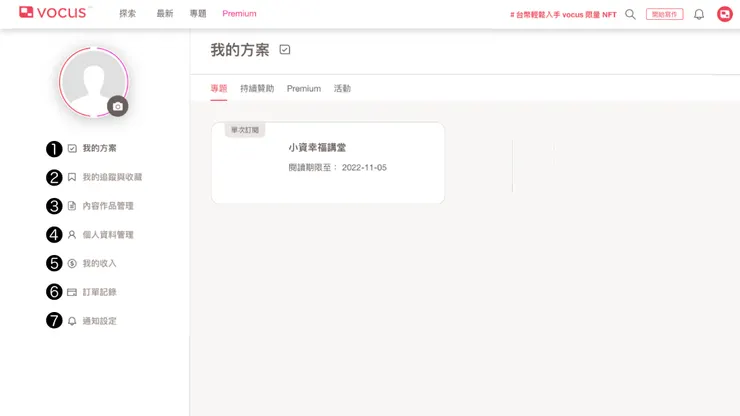Click the expiry date 2022-11-05

pyautogui.click(x=364, y=168)
